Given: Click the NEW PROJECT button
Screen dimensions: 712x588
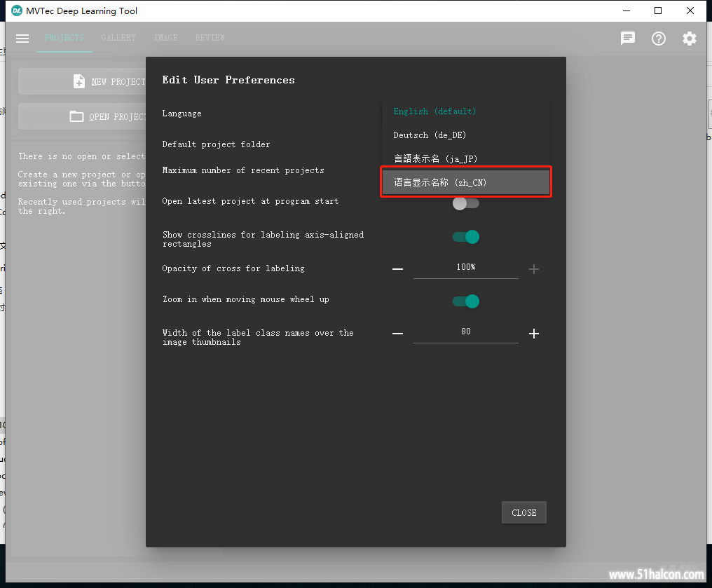Looking at the screenshot, I should [x=82, y=82].
